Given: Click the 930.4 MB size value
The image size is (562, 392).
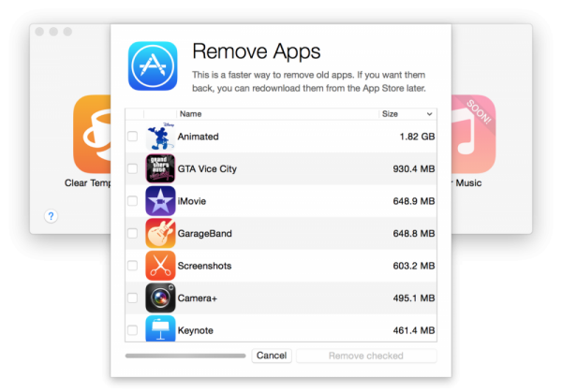Looking at the screenshot, I should [x=414, y=168].
